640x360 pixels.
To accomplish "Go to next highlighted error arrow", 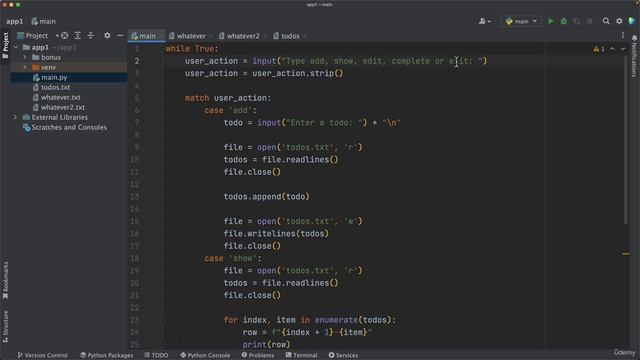I will (623, 49).
